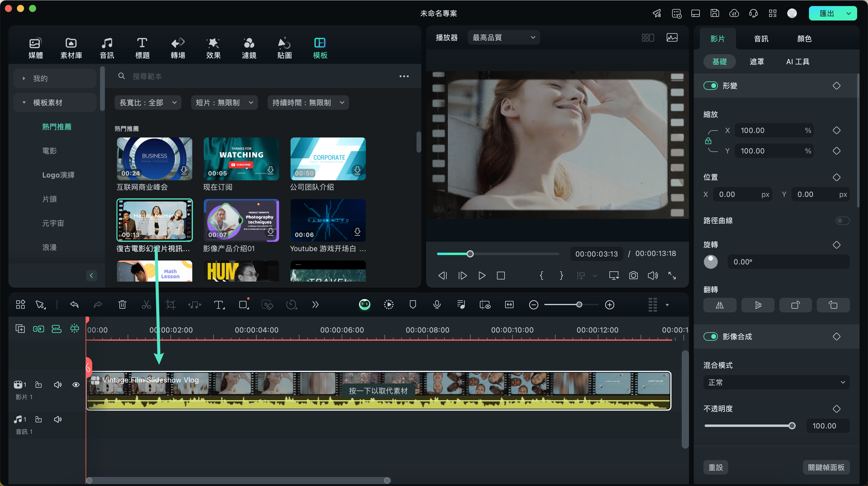Switch to the AI 工具 sub-tab
Screen dimensions: 868x486
point(797,62)
